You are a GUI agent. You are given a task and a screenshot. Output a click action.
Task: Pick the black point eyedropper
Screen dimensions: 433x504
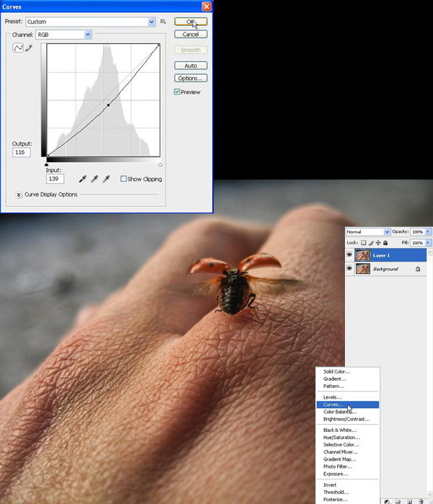pos(83,179)
